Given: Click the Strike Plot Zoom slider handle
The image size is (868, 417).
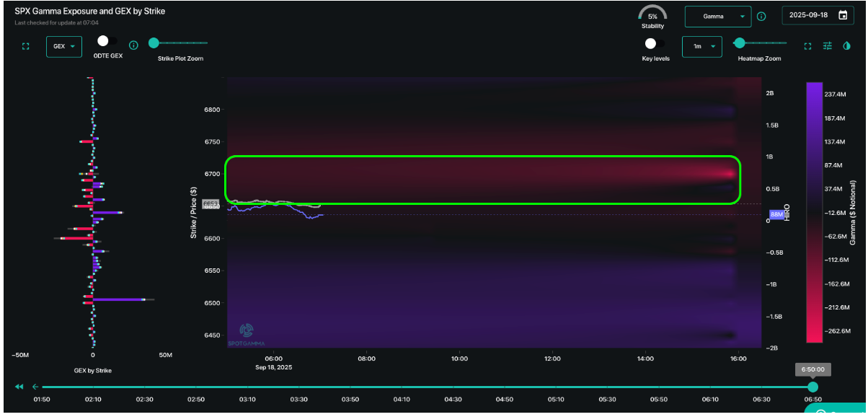Looking at the screenshot, I should pos(154,43).
